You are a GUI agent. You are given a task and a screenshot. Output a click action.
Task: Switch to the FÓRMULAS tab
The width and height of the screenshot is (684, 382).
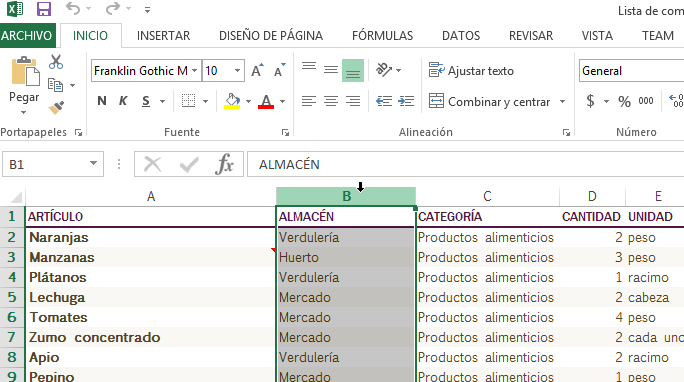pos(383,35)
